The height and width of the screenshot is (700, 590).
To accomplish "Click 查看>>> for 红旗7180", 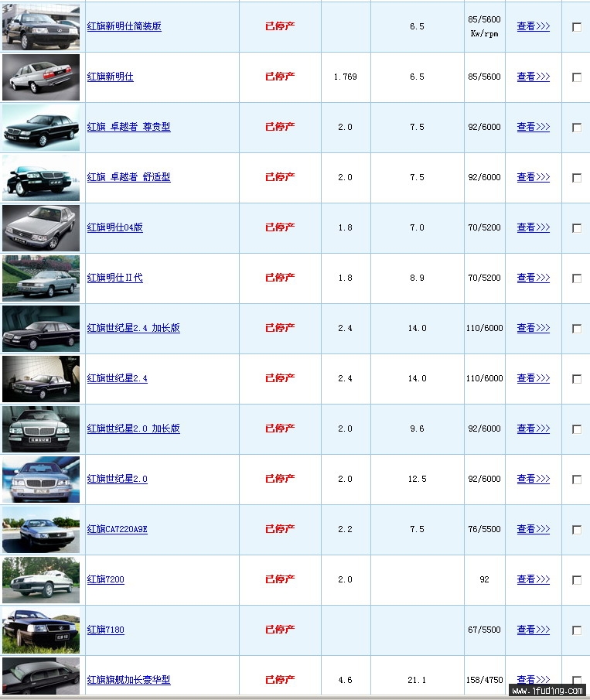I will [x=534, y=630].
